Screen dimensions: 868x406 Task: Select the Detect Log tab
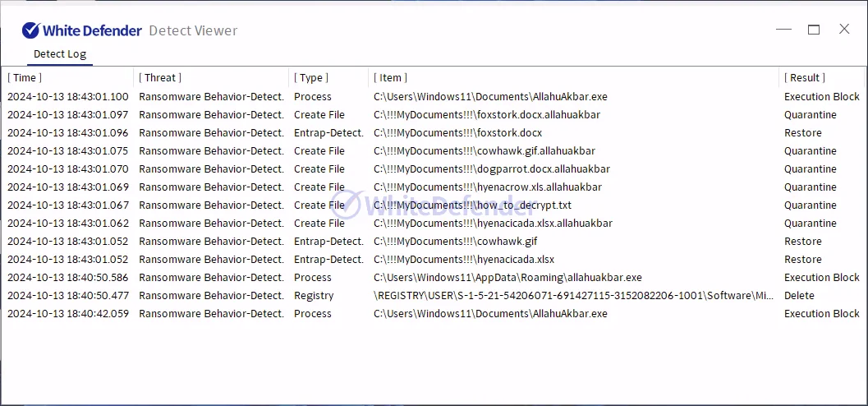59,54
